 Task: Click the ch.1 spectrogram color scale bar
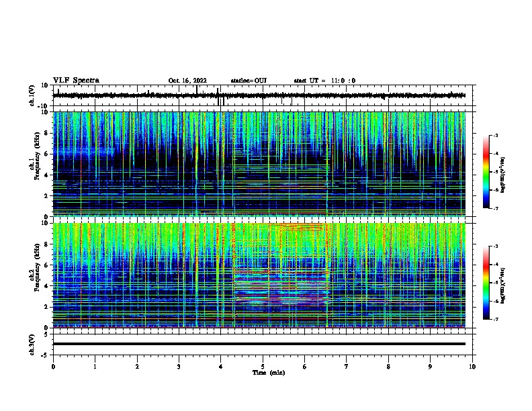click(x=486, y=172)
